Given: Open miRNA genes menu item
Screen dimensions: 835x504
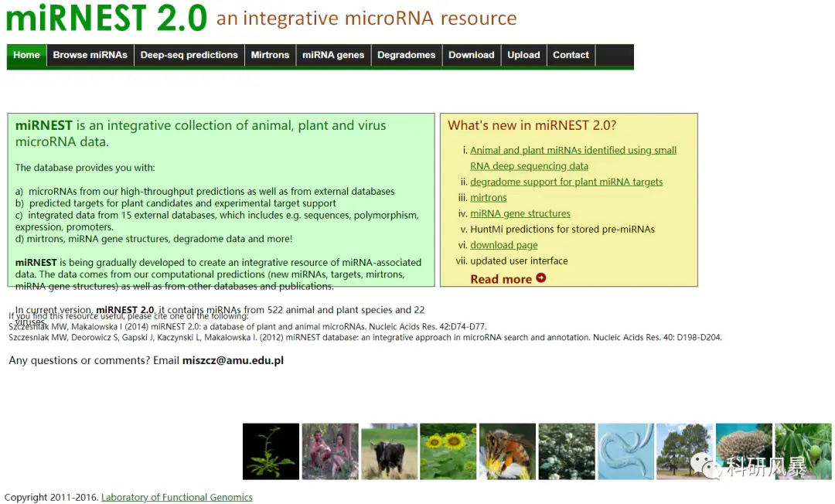Looking at the screenshot, I should coord(333,56).
